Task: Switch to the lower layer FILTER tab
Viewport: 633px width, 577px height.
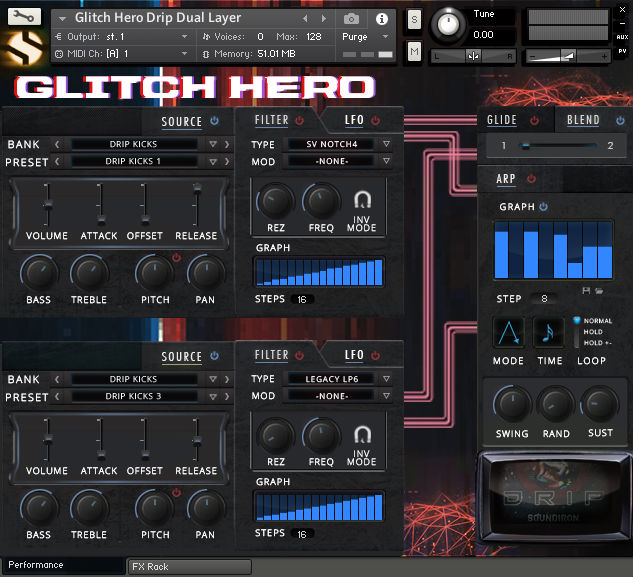Action: pyautogui.click(x=272, y=355)
